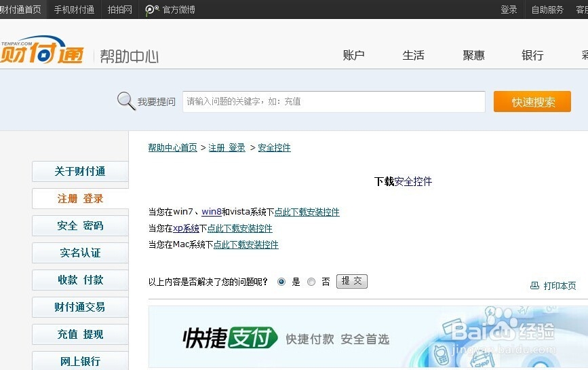Open 财付通交易 sidebar item
This screenshot has width=588, height=370.
pos(80,307)
